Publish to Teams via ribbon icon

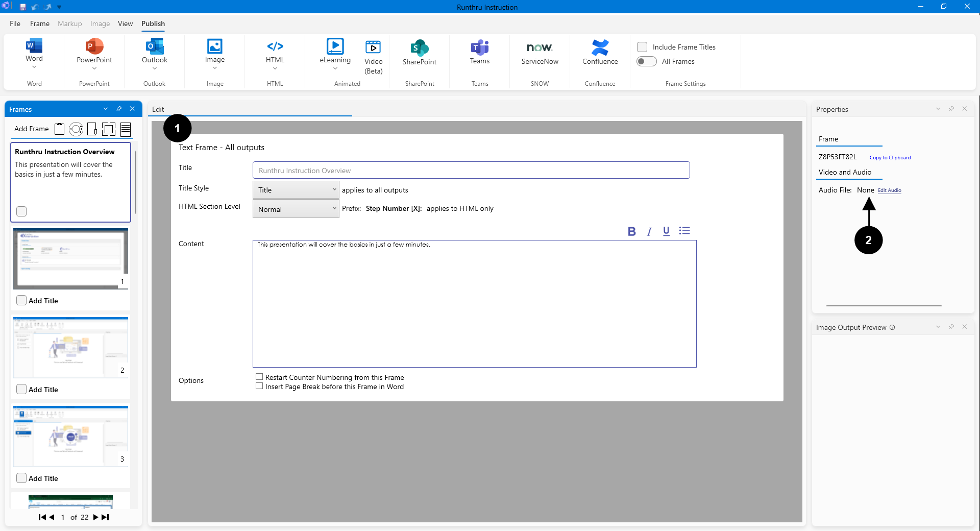(479, 48)
